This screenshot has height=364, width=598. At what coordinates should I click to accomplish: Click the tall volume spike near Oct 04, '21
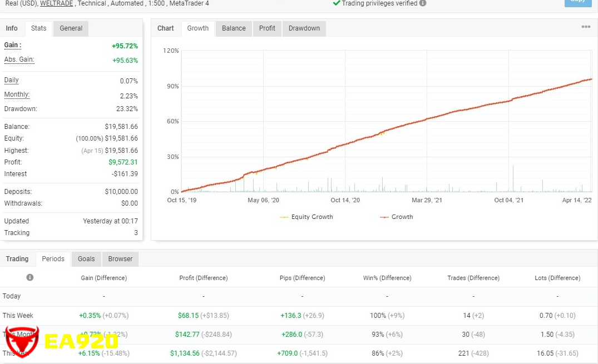pyautogui.click(x=513, y=179)
